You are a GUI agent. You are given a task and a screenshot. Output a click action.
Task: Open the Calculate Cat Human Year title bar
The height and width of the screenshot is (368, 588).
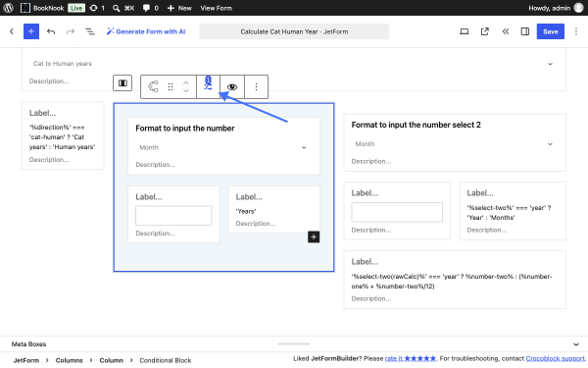tap(294, 31)
